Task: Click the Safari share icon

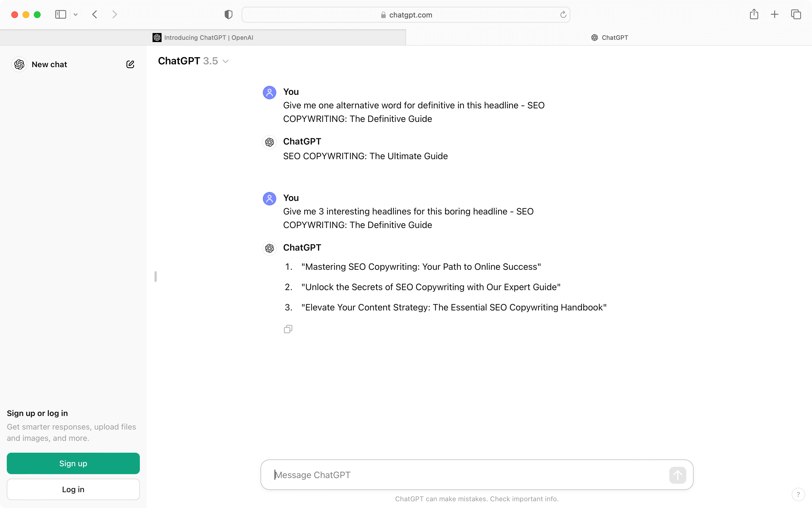Action: pyautogui.click(x=754, y=14)
